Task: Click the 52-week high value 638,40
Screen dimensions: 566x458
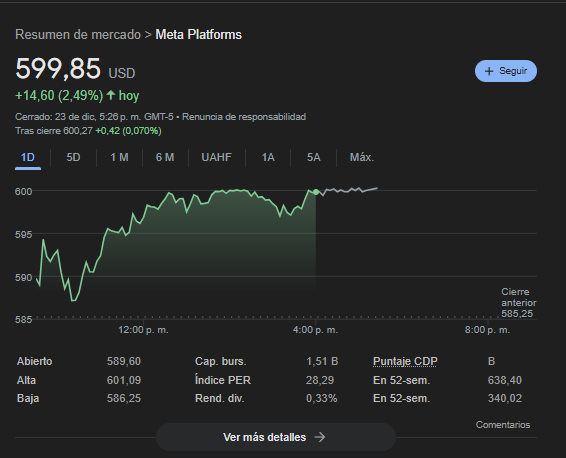Action: pyautogui.click(x=505, y=380)
